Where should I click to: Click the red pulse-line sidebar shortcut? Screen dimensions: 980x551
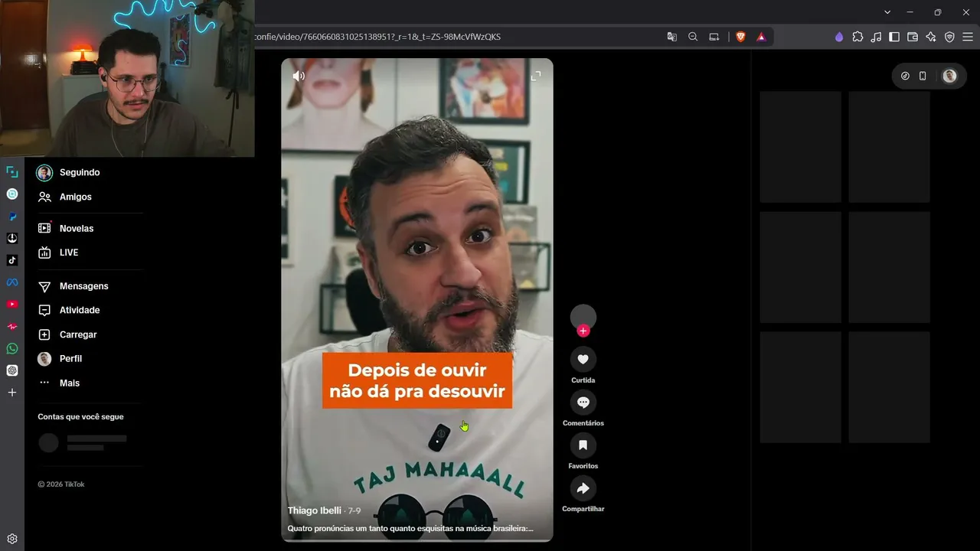[12, 327]
